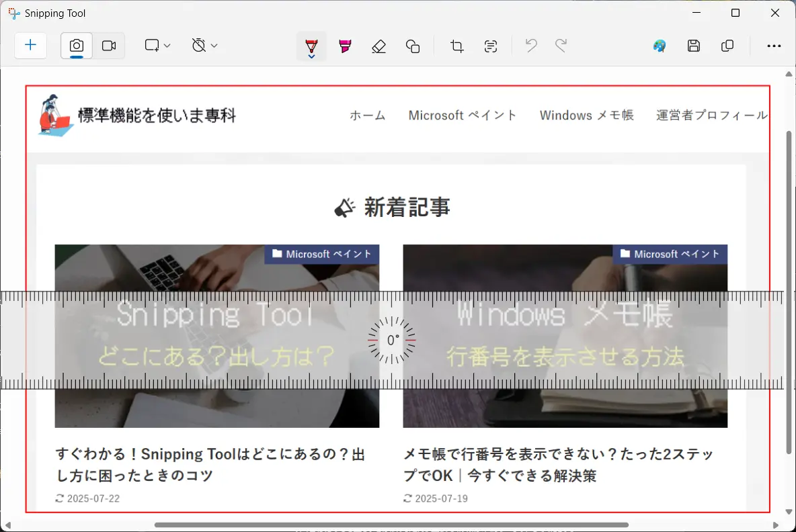This screenshot has width=796, height=532.
Task: Click the 運営者プロフィール navigation item
Action: [x=712, y=115]
